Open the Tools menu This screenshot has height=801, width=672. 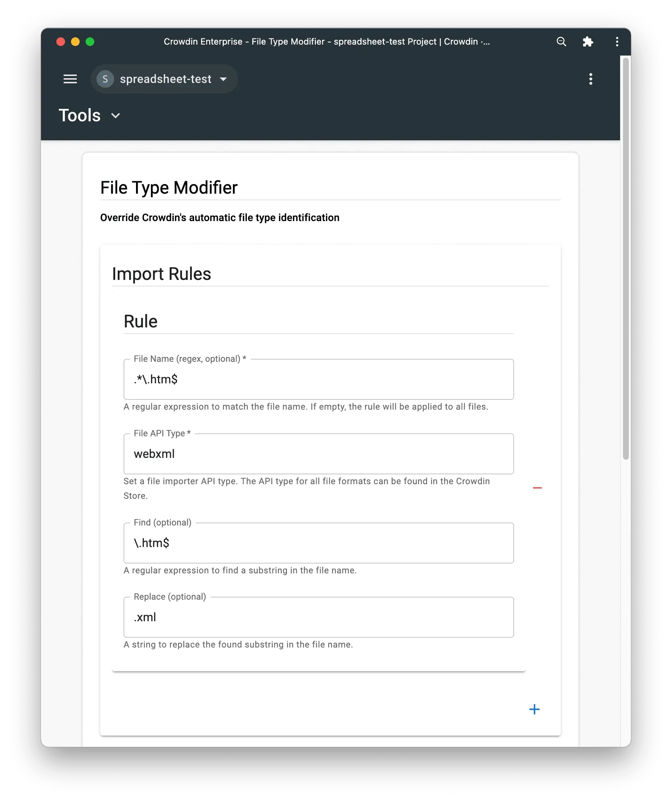[80, 115]
